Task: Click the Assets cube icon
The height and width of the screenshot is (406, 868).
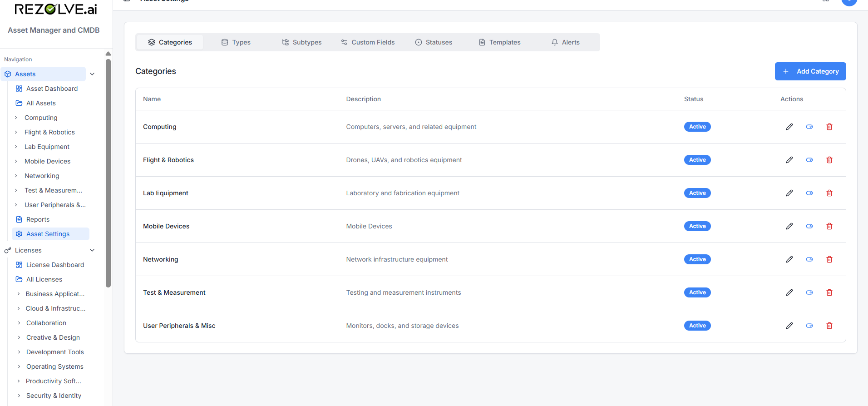Action: (8, 74)
